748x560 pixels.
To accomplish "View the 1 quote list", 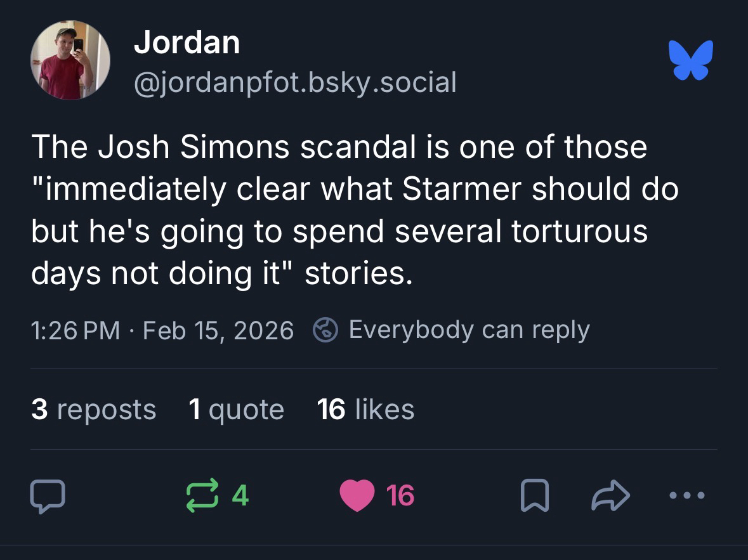I will coord(236,409).
